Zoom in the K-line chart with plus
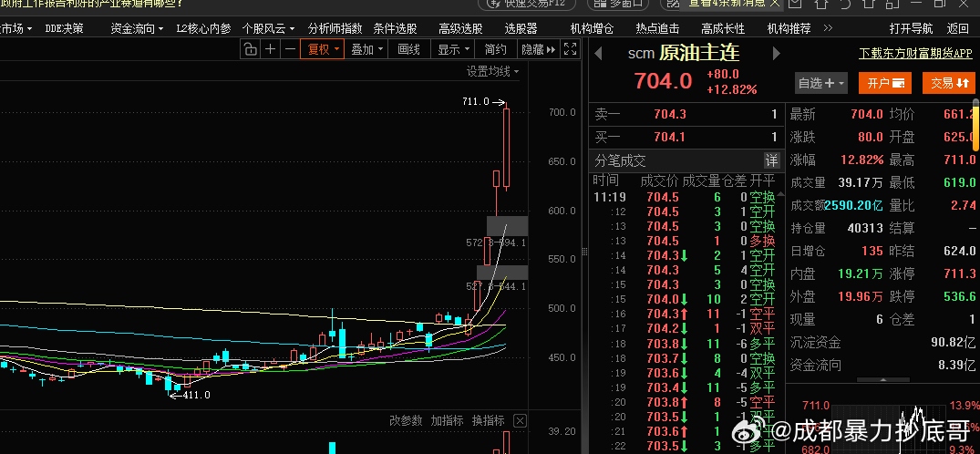The height and width of the screenshot is (454, 980). (x=270, y=49)
